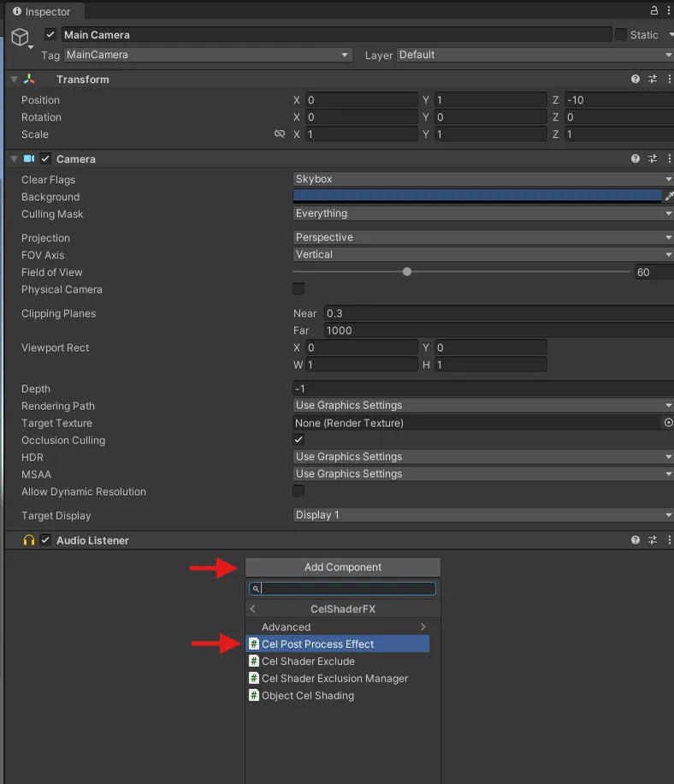Collapse the Transform component foldout
Viewport: 674px width, 784px height.
coord(14,79)
